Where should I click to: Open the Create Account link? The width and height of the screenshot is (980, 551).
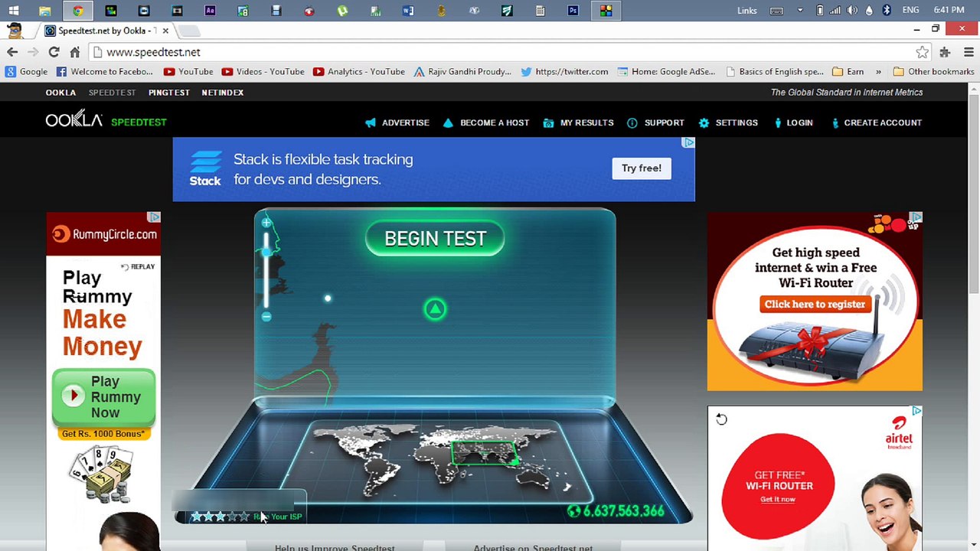point(883,122)
